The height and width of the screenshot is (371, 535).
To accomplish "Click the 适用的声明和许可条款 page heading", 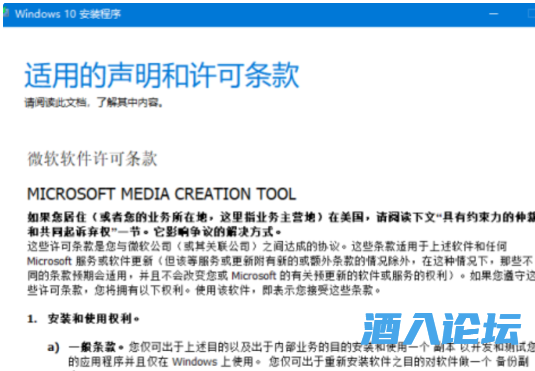I will 162,75.
